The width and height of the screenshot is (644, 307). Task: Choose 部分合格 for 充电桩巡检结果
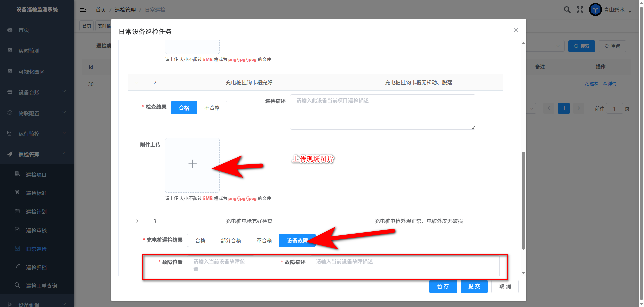click(231, 240)
